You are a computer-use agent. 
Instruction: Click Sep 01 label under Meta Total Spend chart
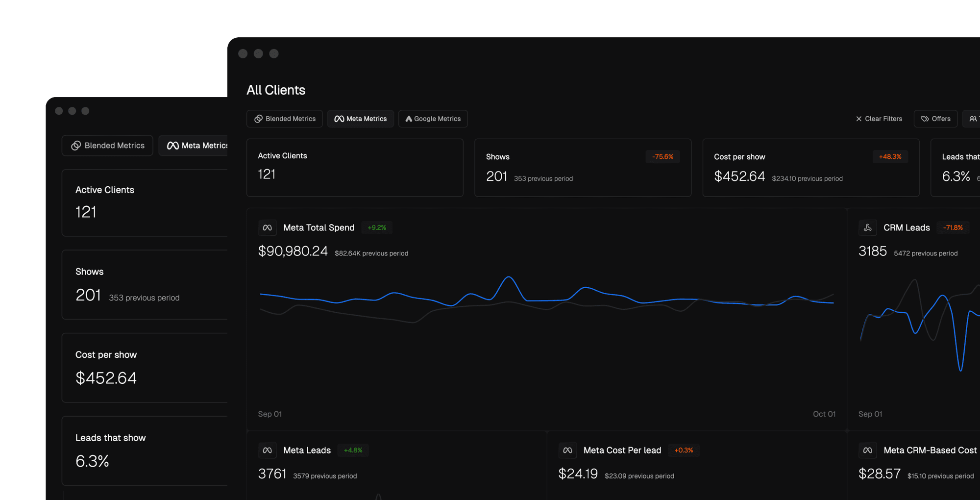click(270, 414)
